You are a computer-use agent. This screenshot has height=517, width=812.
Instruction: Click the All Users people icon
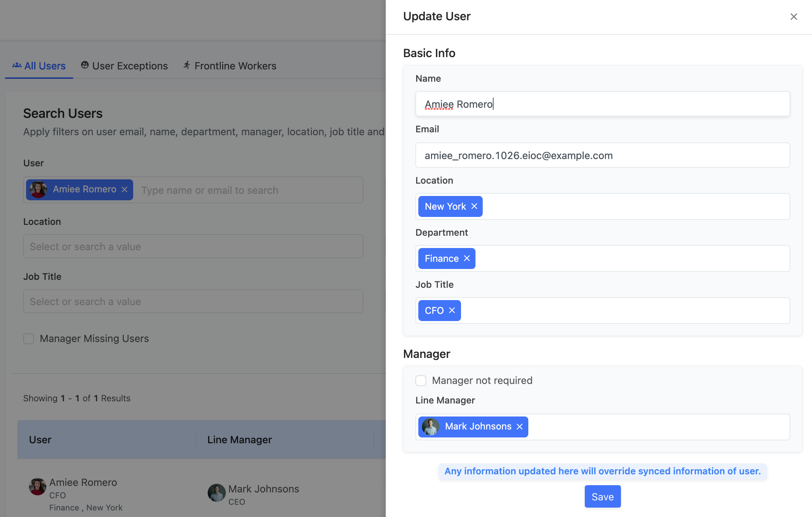[17, 65]
